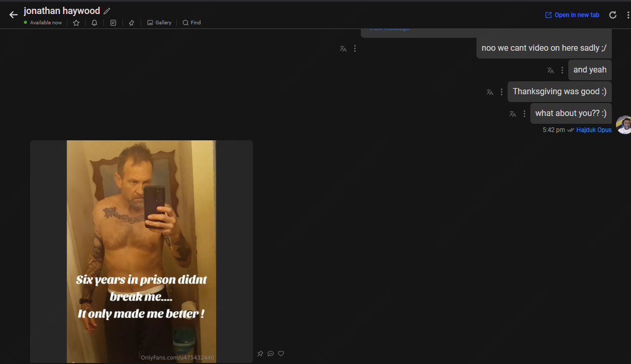Pin the shared mirror selfie photo
This screenshot has width=631, height=364.
(x=260, y=353)
